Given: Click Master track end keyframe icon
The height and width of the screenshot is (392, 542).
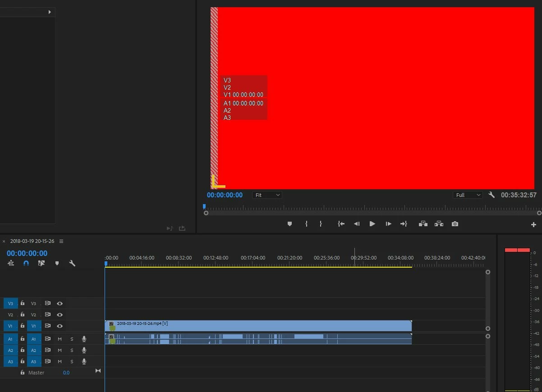Looking at the screenshot, I should (x=98, y=371).
